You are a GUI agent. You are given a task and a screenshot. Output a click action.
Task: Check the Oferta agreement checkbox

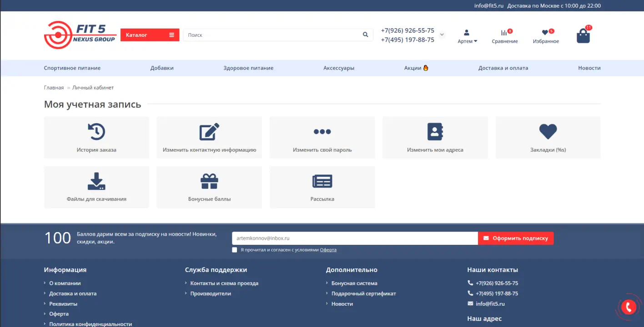[x=235, y=250]
